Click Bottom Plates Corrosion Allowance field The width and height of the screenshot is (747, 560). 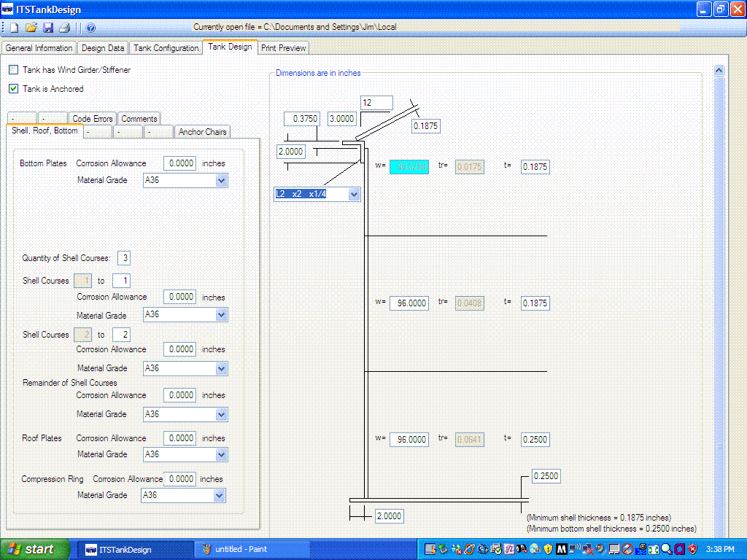pyautogui.click(x=179, y=163)
